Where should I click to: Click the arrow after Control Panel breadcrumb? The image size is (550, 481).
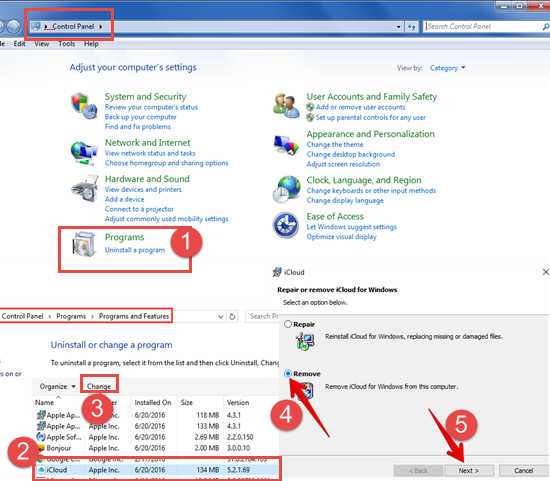(x=101, y=26)
